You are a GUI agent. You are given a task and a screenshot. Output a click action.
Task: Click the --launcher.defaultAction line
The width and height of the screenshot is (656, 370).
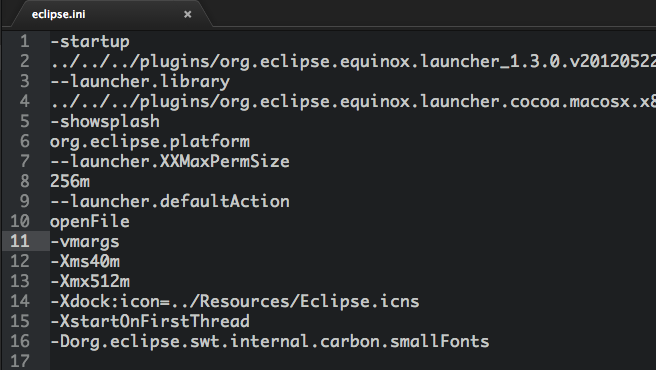click(170, 201)
